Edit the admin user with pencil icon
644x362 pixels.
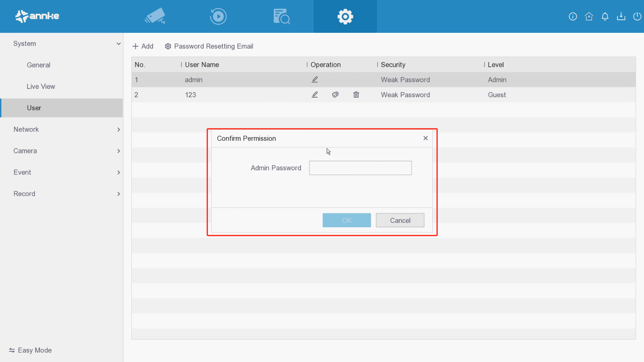(x=315, y=79)
